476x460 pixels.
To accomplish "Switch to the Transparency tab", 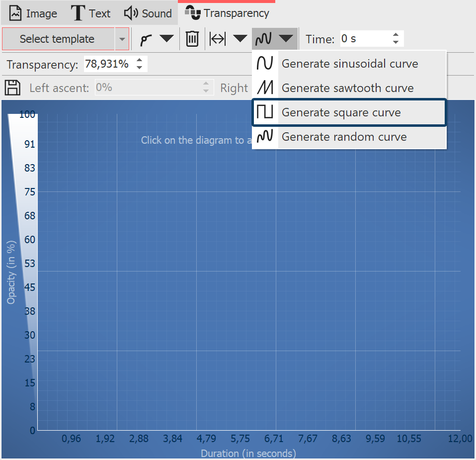I will (227, 13).
